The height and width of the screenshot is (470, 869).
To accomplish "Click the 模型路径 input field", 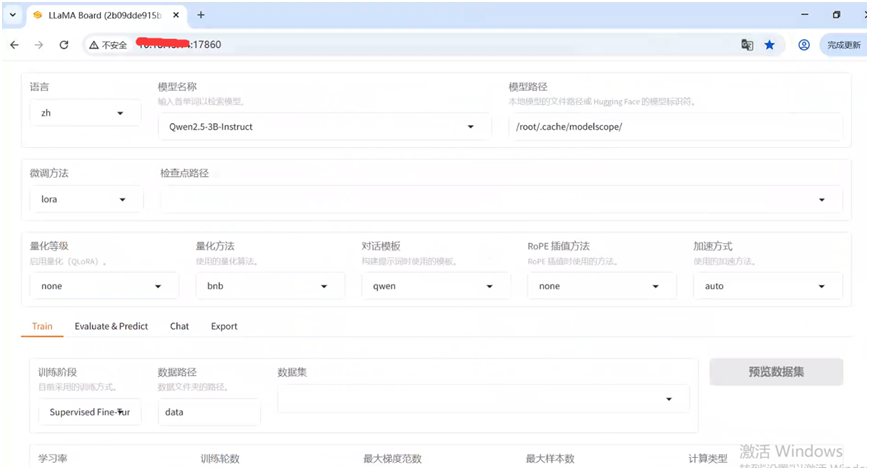I will (x=675, y=127).
